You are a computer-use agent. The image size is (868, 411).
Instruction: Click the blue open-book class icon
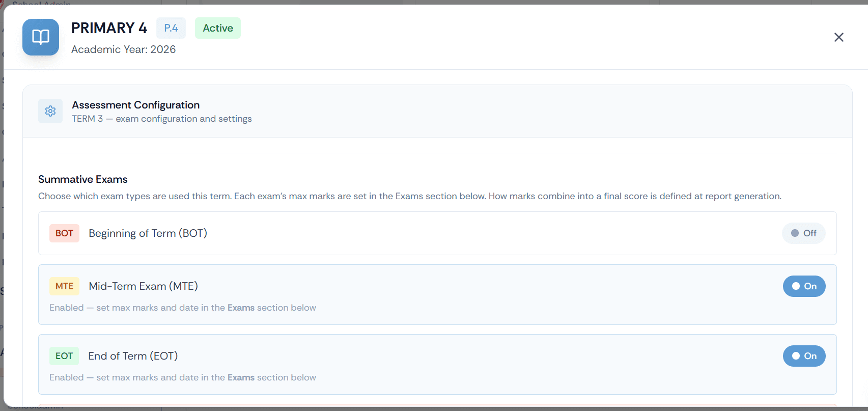(41, 37)
